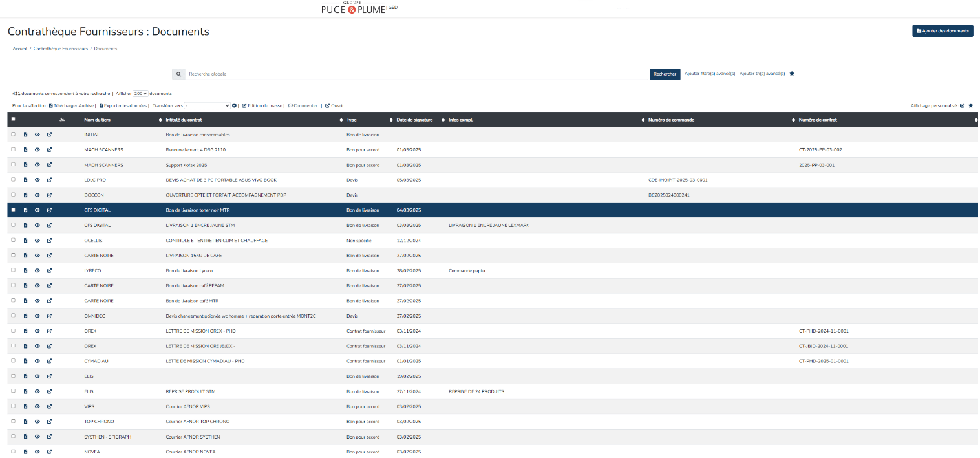Preview the DOCCON document with the eye icon
The width and height of the screenshot is (980, 458).
point(37,195)
